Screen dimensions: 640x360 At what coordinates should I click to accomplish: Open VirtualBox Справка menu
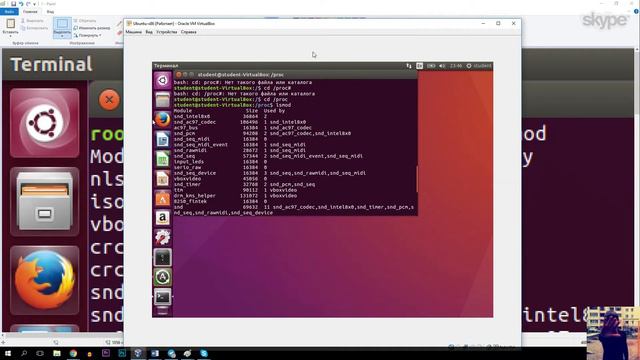coord(189,32)
